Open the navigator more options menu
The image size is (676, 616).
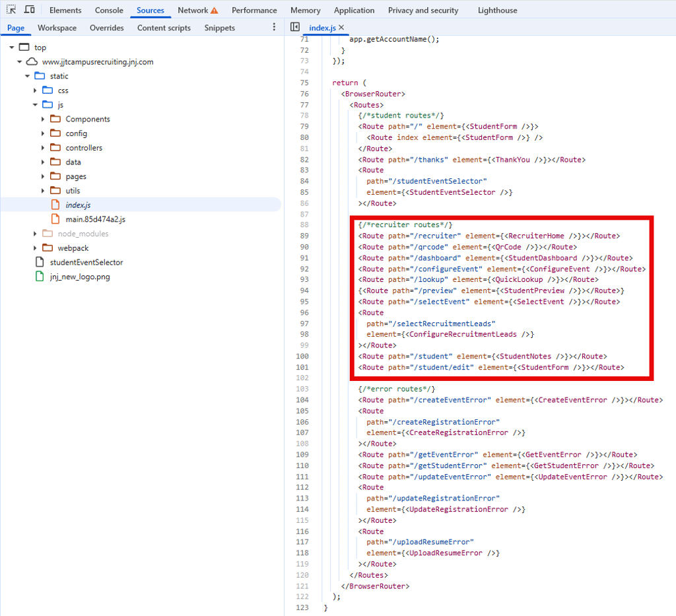point(274,27)
